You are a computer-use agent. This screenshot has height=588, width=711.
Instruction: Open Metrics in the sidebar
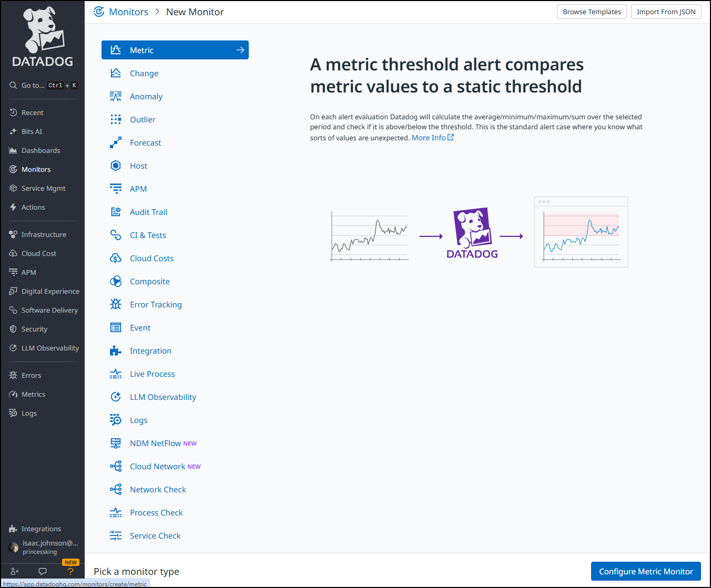43,394
